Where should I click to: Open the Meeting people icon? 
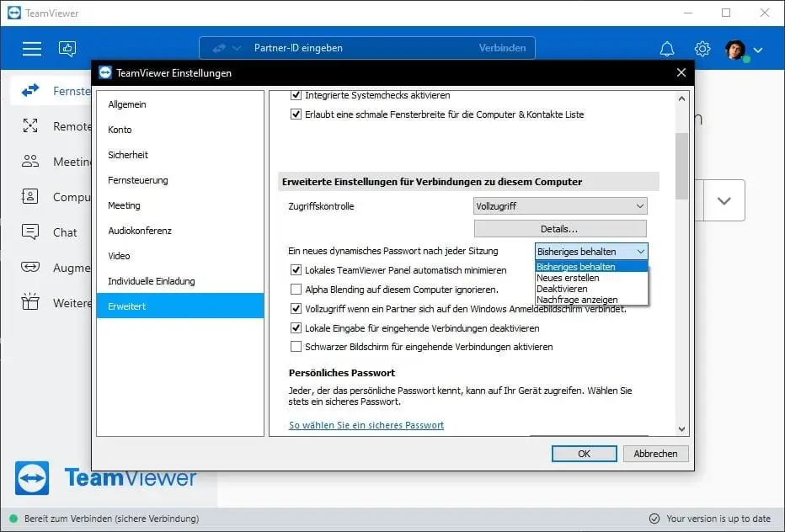pos(30,161)
